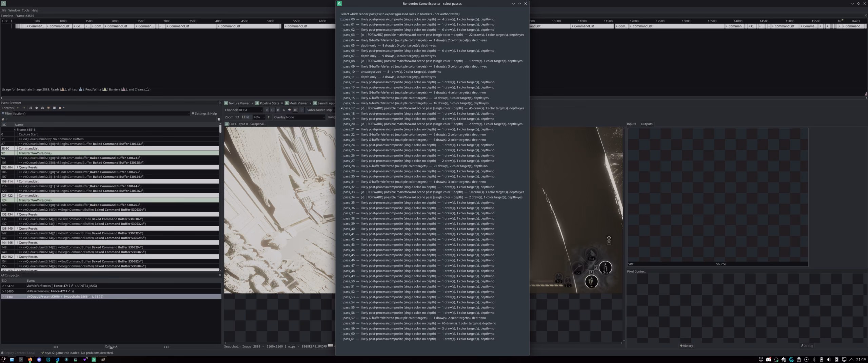Open Firefox from the taskbar
The width and height of the screenshot is (868, 363).
click(x=30, y=360)
